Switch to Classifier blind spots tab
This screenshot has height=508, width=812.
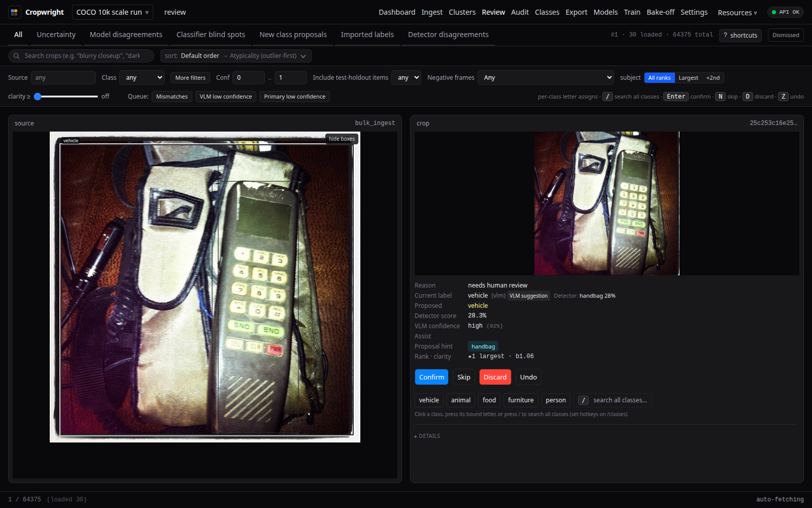click(x=211, y=35)
